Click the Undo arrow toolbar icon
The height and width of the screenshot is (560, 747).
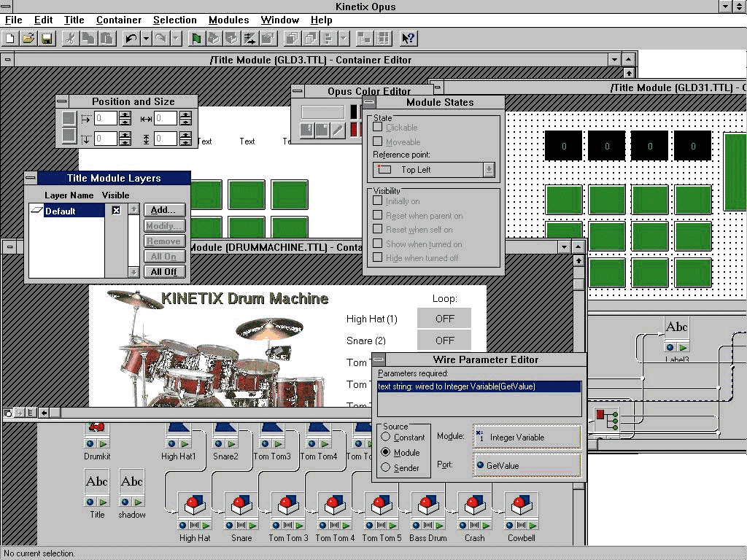click(131, 38)
